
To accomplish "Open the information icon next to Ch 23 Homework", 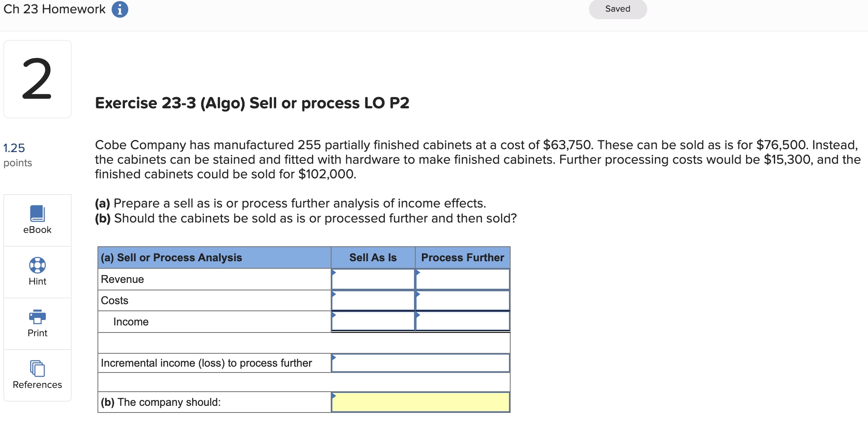I will coord(120,9).
